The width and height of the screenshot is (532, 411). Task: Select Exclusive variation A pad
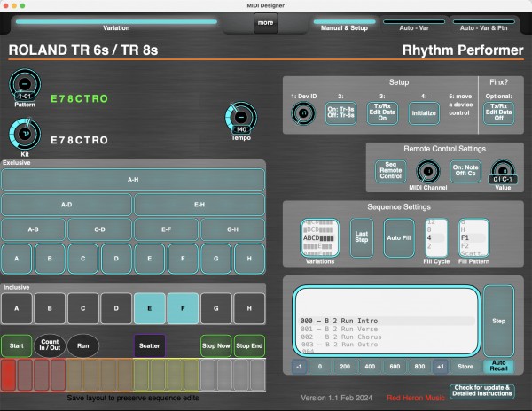[17, 259]
